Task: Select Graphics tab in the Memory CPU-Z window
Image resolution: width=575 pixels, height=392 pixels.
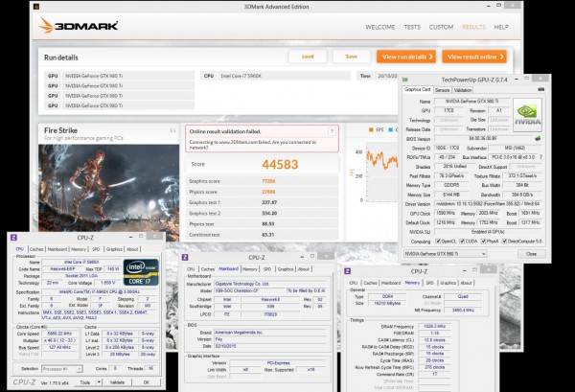Action: pos(448,283)
